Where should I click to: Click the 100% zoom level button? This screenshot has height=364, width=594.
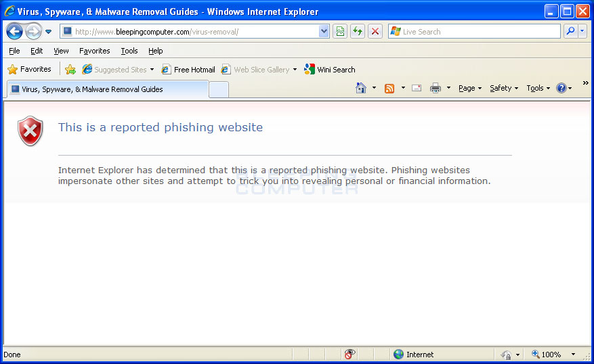coord(546,354)
